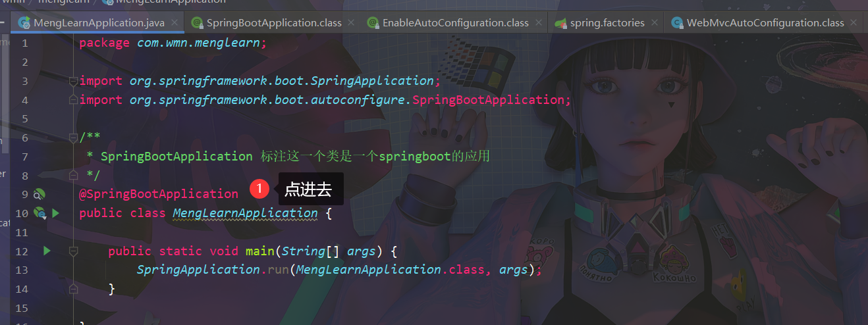
Task: Click line number 13 in the gutter
Action: (x=21, y=270)
